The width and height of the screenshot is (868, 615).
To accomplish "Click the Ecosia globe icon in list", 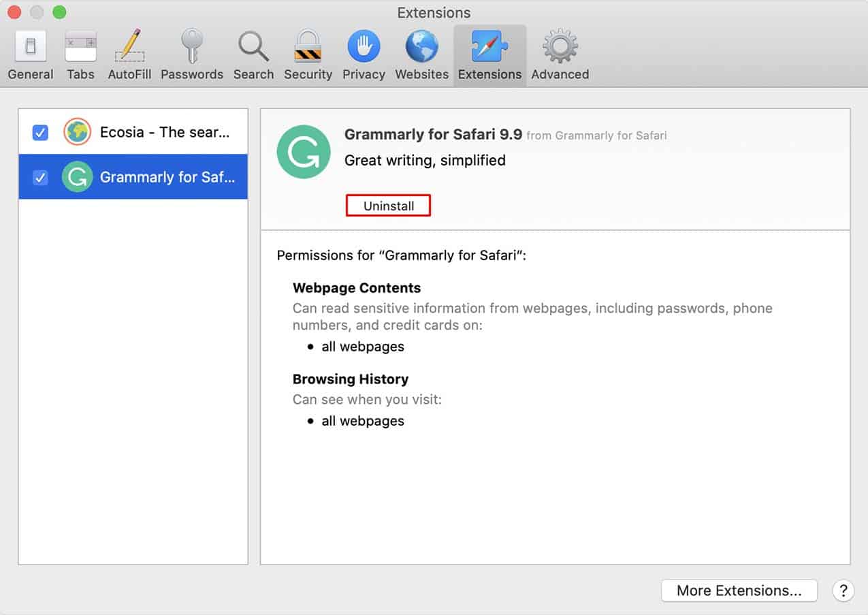I will click(x=77, y=131).
